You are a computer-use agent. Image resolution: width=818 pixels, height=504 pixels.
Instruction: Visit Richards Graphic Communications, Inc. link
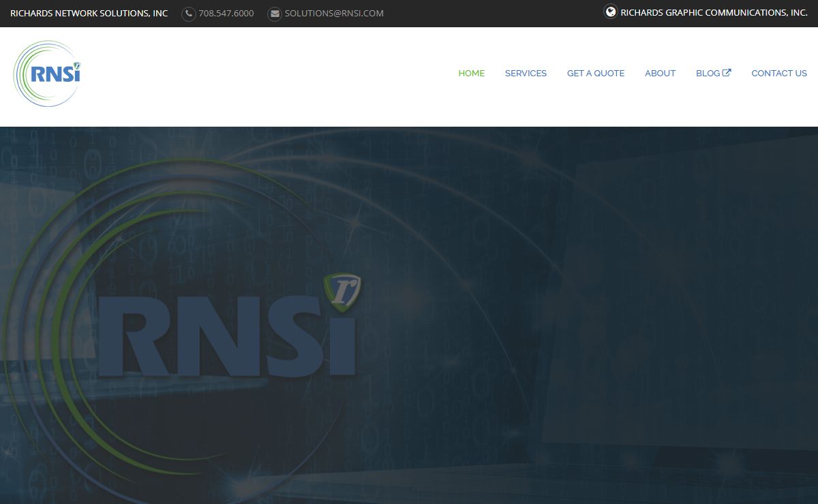(714, 13)
